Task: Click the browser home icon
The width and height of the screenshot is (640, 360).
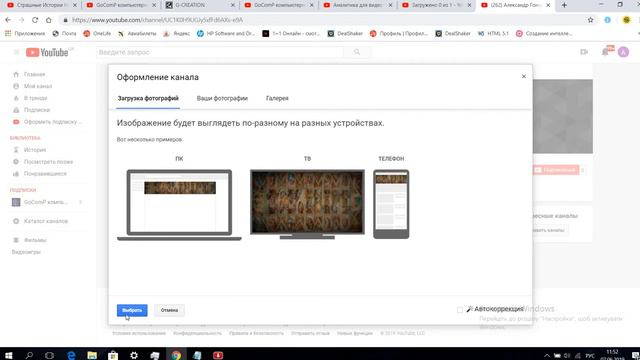Action: click(x=49, y=20)
